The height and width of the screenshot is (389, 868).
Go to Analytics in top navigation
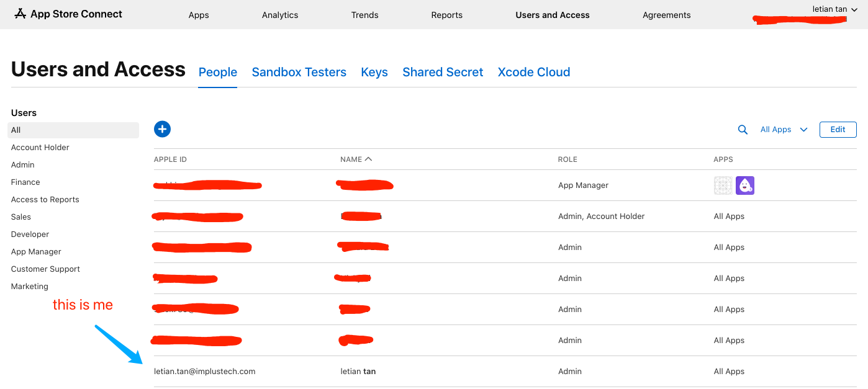click(280, 15)
